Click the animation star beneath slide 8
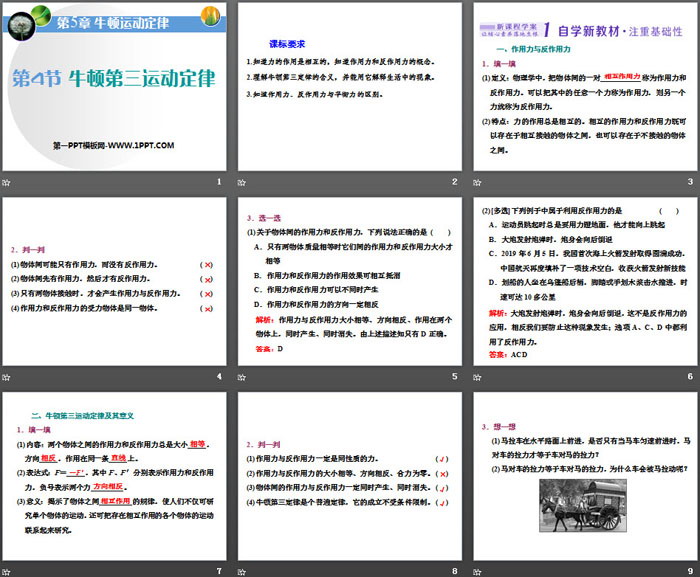This screenshot has width=700, height=577. [241, 571]
